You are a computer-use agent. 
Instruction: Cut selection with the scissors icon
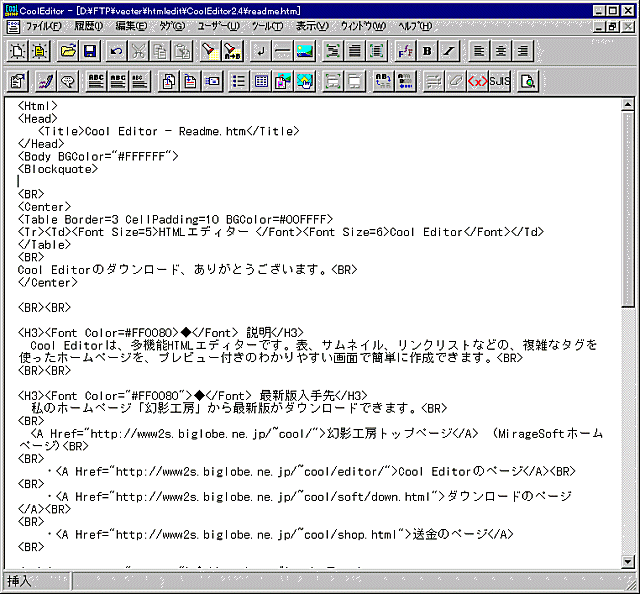pos(139,51)
